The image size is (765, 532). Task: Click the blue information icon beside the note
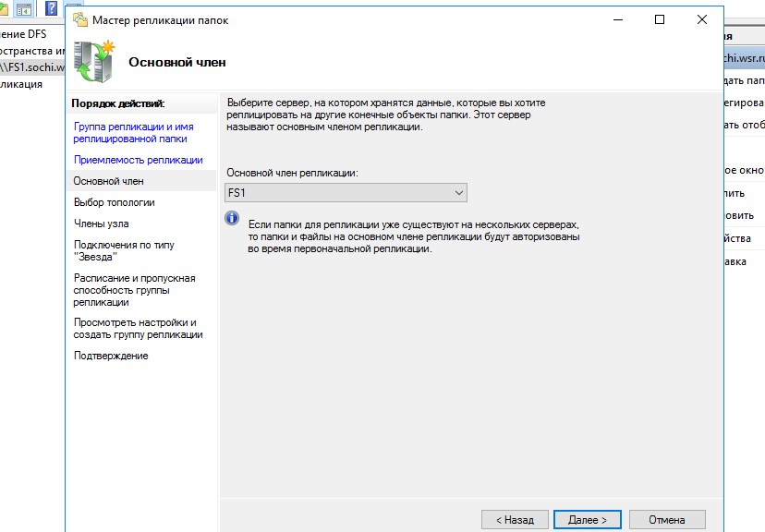(232, 217)
